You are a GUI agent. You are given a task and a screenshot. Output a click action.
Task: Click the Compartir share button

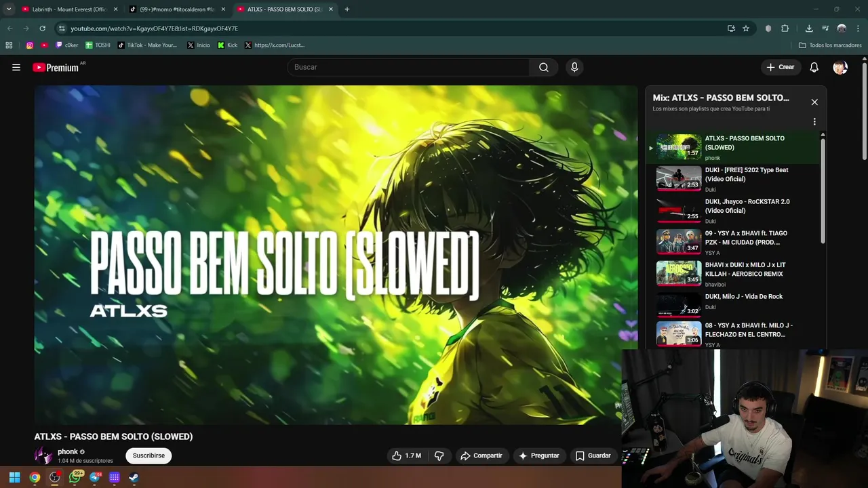point(481,455)
